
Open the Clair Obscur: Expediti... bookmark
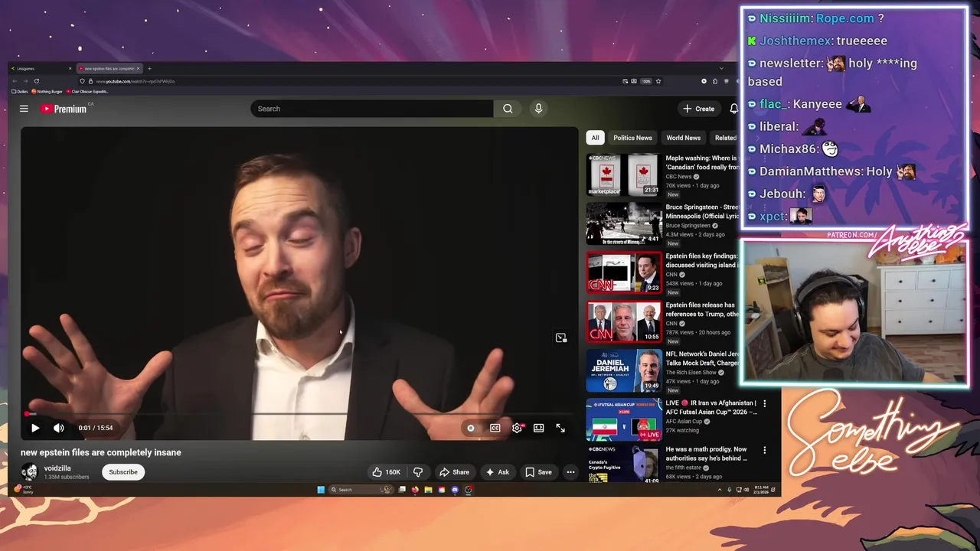tap(88, 91)
